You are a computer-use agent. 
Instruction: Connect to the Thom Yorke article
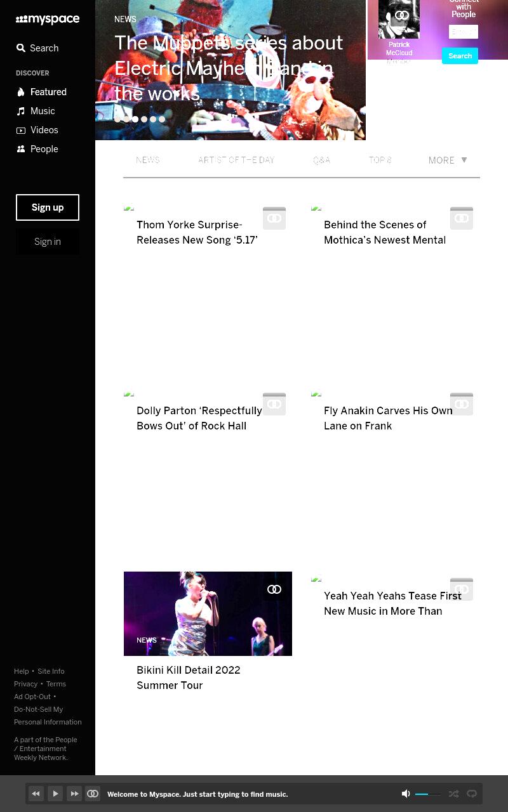tap(274, 218)
